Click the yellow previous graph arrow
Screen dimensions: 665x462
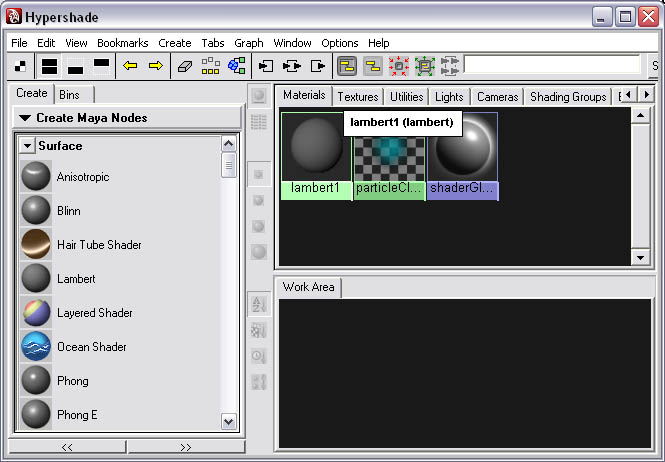[130, 66]
